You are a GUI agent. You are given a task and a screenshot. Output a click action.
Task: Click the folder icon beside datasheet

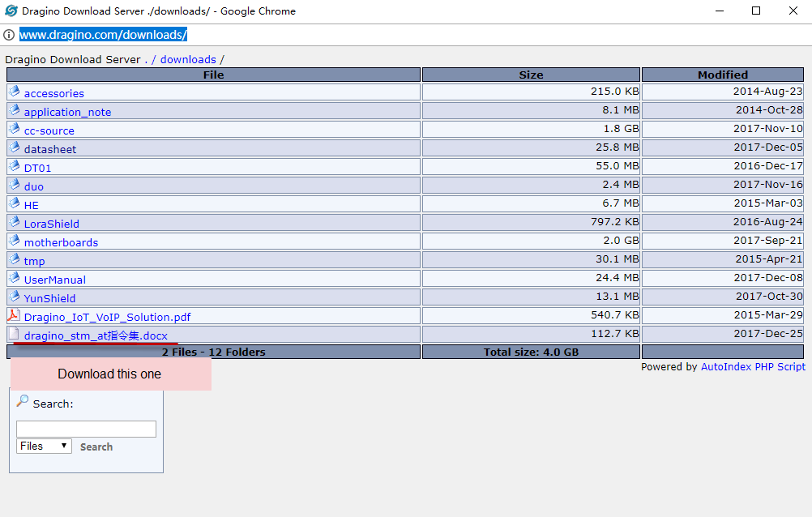(x=15, y=147)
